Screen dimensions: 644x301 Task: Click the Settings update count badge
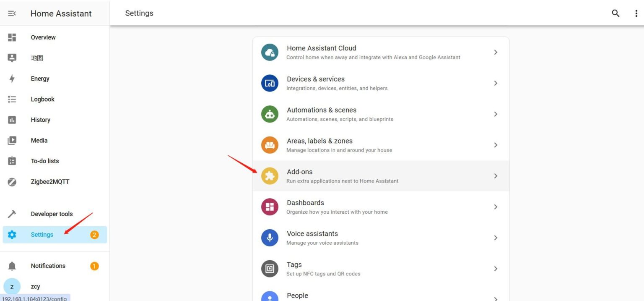94,235
